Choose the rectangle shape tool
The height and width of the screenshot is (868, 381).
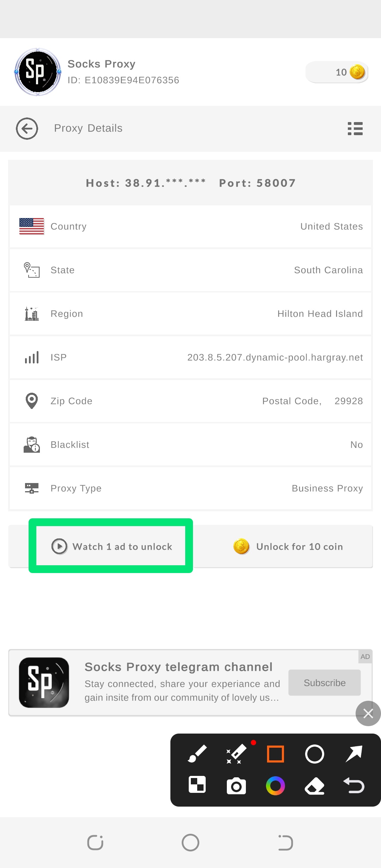[276, 754]
